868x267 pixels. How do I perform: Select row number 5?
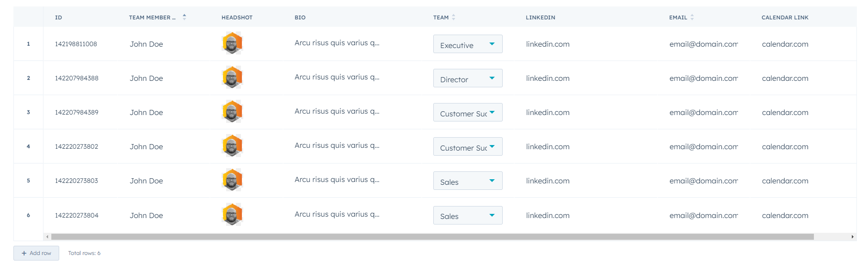coord(28,181)
